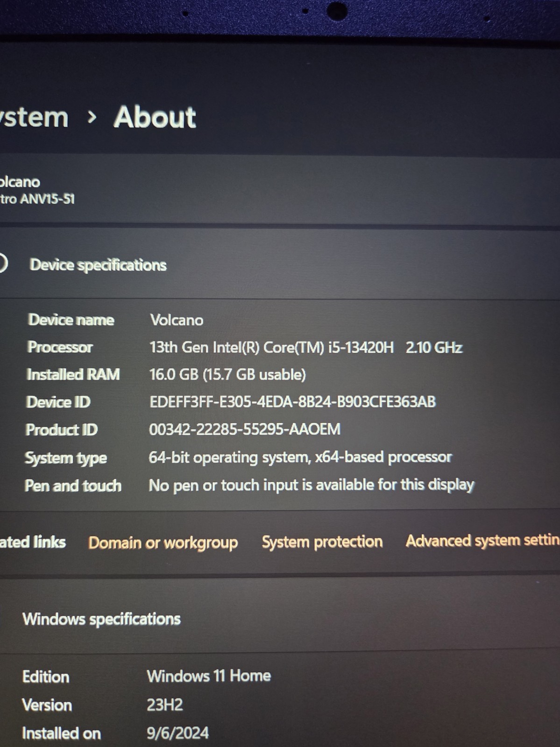Select the 16.0 GB installed RAM value
The image size is (560, 747).
coord(227,374)
